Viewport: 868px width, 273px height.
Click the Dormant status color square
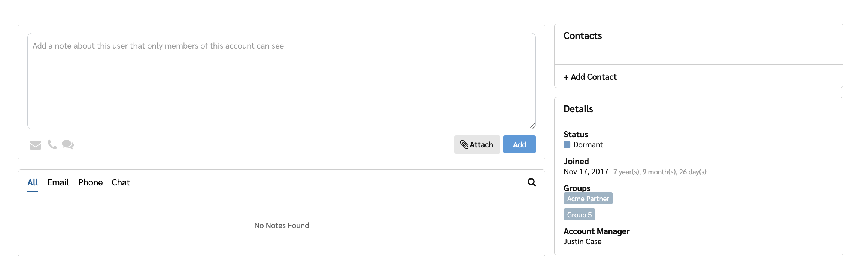[x=567, y=145]
